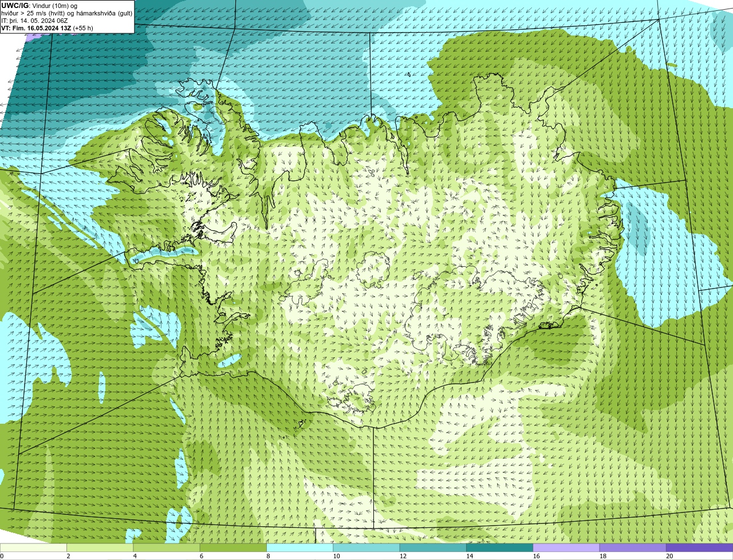Click the legend scale value "16"
This screenshot has width=733, height=560.
click(x=536, y=556)
